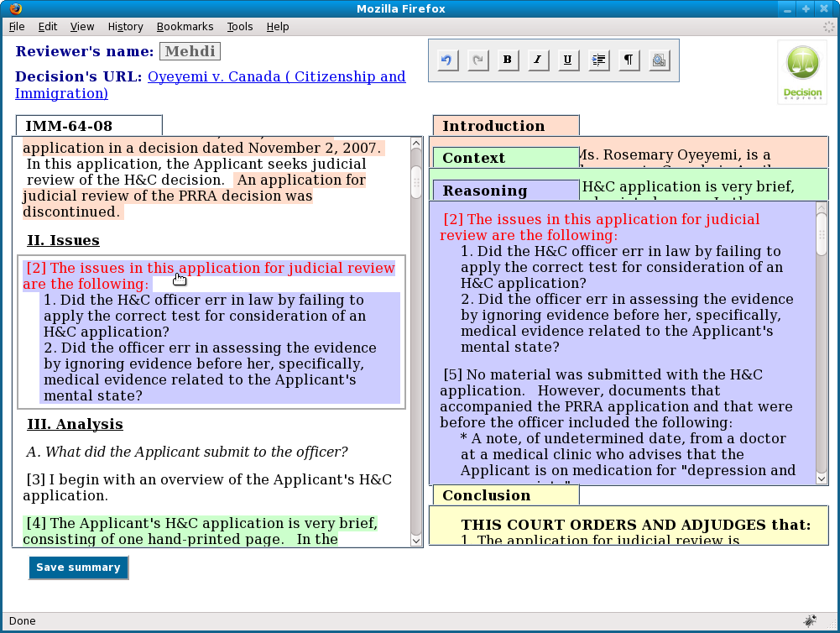Click the up arrow of the Reasoning pane scrollbar
This screenshot has width=840, height=633.
pyautogui.click(x=822, y=207)
